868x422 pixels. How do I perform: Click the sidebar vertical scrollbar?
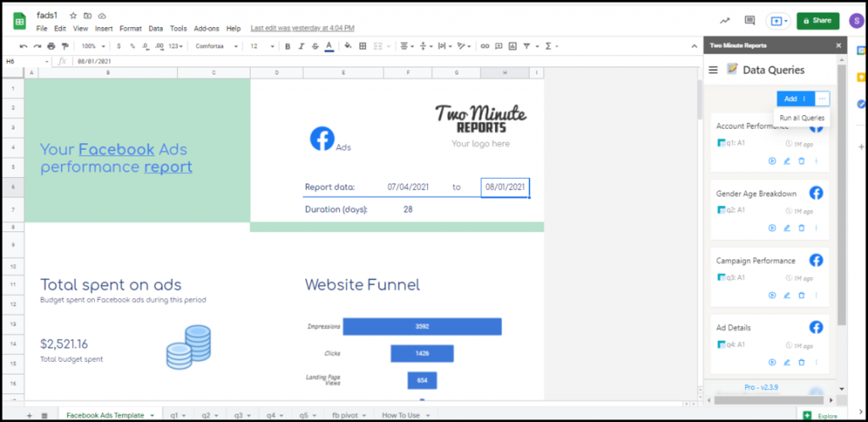(x=842, y=193)
